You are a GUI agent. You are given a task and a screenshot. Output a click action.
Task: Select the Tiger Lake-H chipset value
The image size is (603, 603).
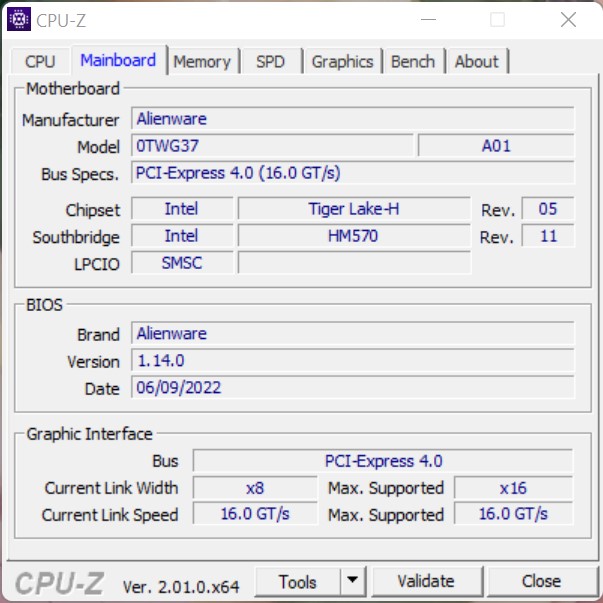coord(354,209)
